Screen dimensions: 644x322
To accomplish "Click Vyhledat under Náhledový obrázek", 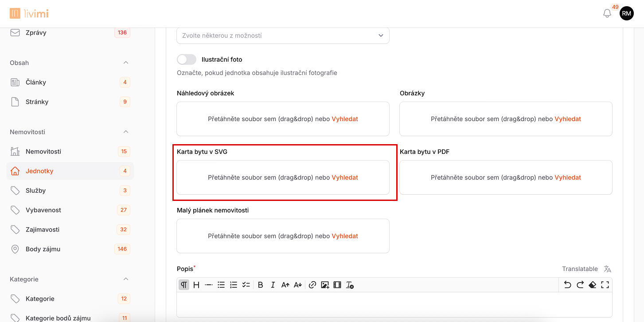I will 345,119.
